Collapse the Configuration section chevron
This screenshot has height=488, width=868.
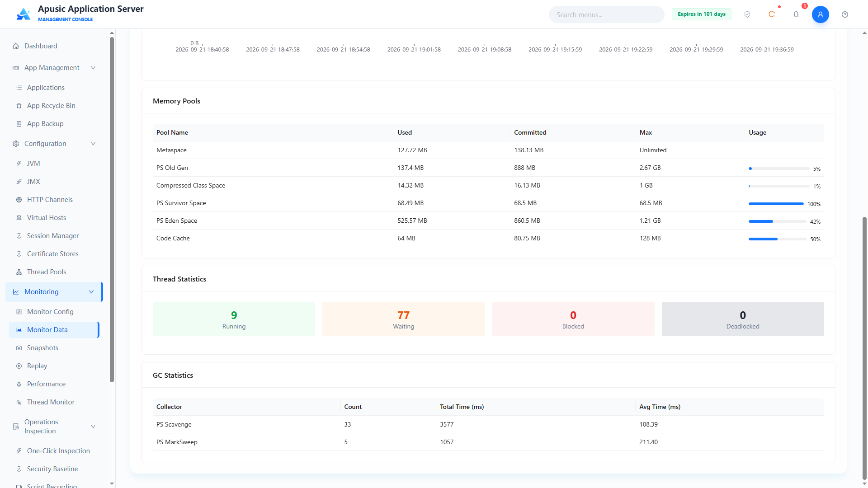pyautogui.click(x=93, y=144)
